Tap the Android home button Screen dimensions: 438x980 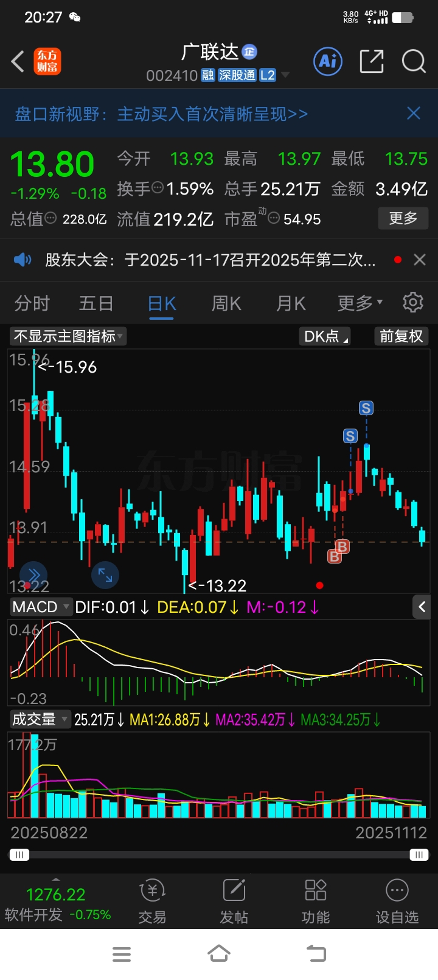pos(219,954)
